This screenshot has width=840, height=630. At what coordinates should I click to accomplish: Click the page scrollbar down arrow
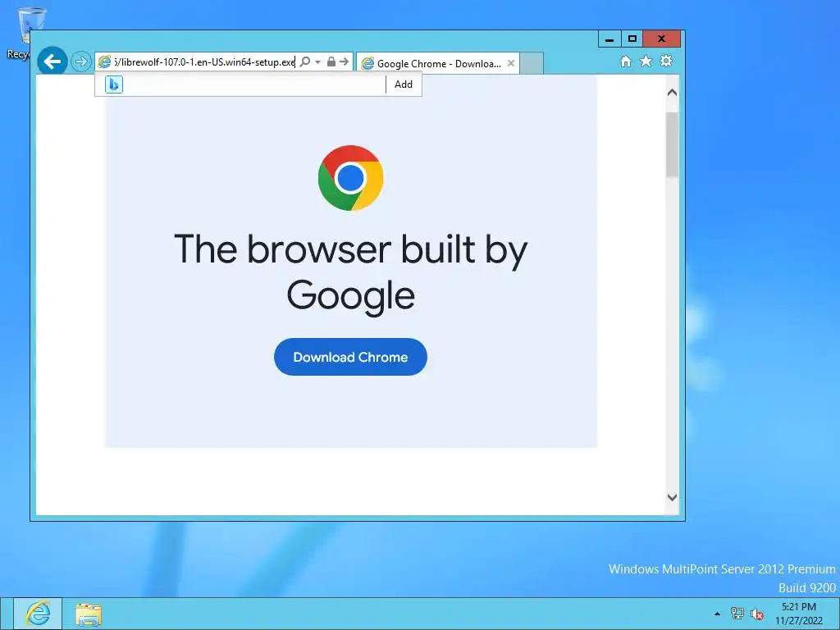click(x=672, y=497)
